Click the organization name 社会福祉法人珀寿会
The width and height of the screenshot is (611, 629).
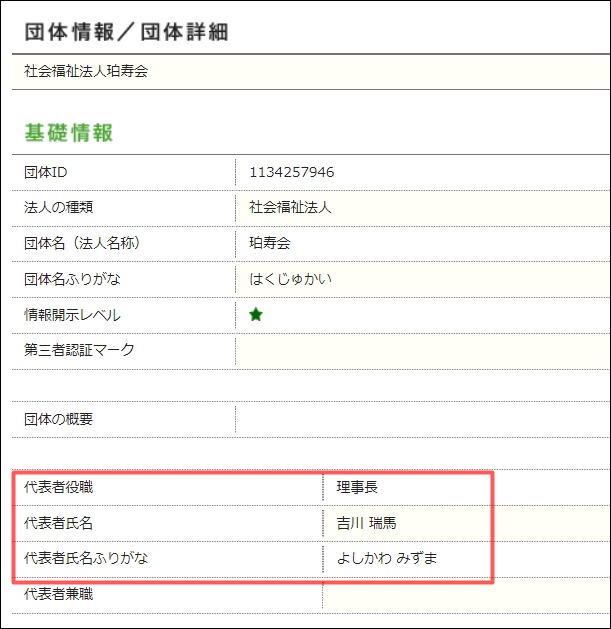click(x=86, y=71)
